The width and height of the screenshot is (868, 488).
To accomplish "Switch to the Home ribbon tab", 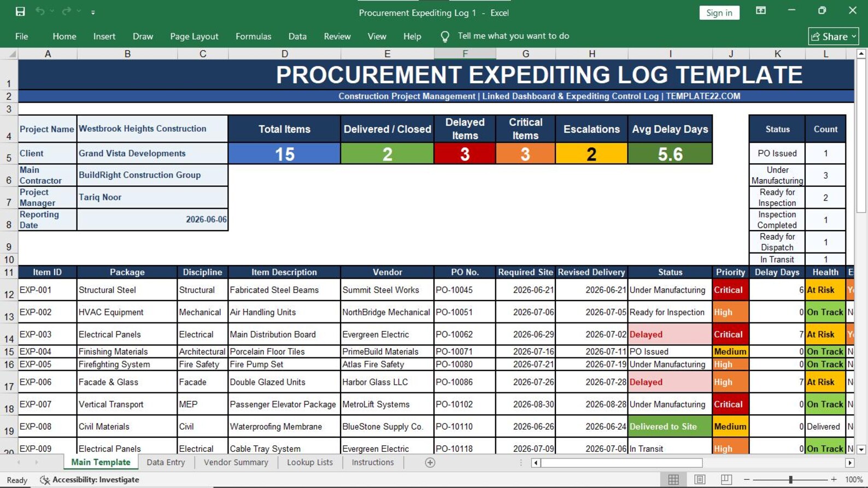I will point(64,37).
